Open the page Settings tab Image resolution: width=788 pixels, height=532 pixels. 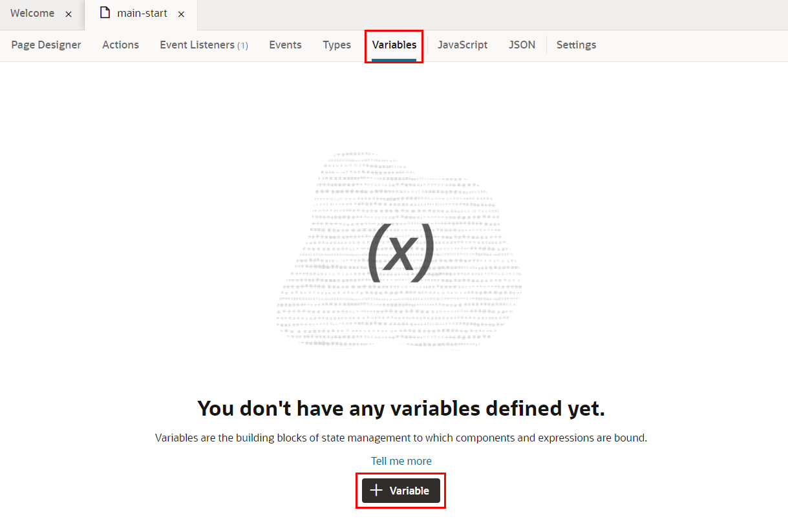576,45
